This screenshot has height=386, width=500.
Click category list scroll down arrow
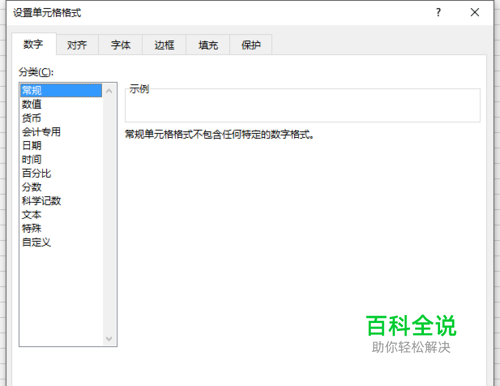click(109, 339)
